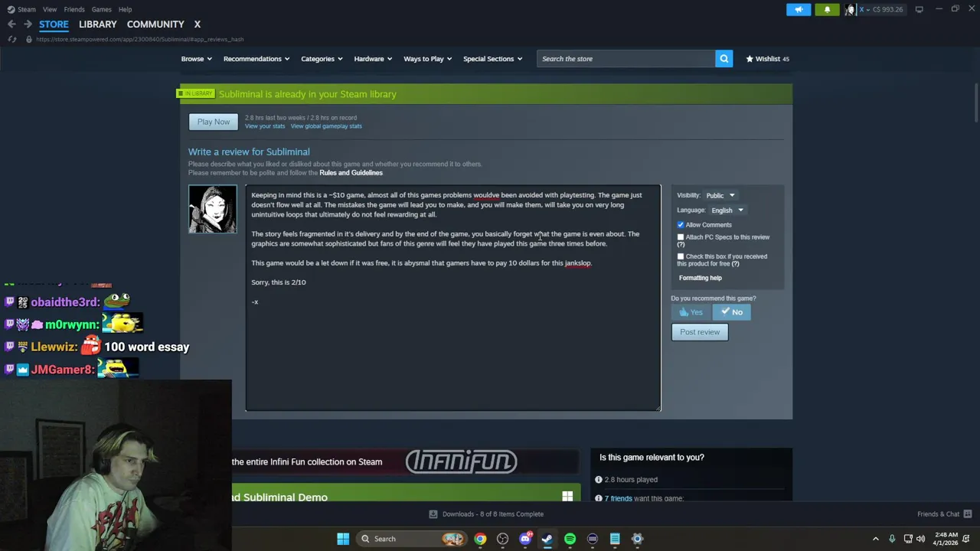Click the Downloads status icon
Viewport: 980px width, 551px height.
point(433,514)
